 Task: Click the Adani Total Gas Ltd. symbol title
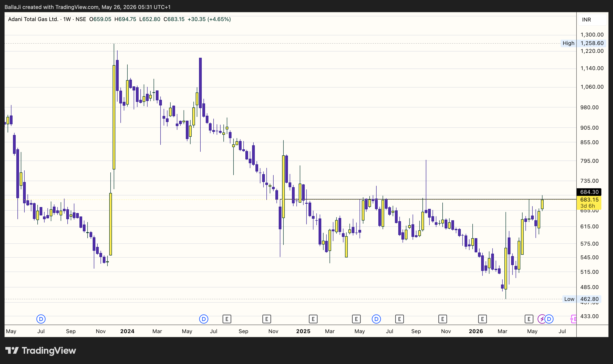(33, 19)
